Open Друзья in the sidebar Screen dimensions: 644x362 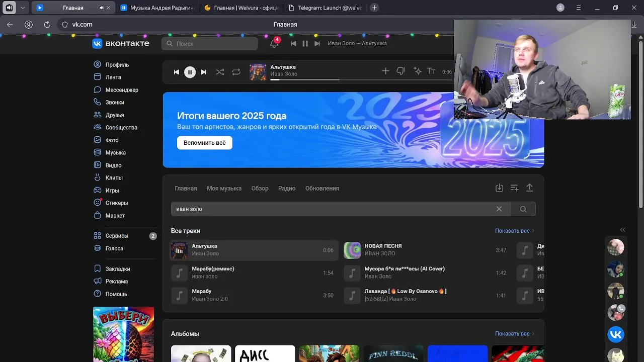coord(109,115)
